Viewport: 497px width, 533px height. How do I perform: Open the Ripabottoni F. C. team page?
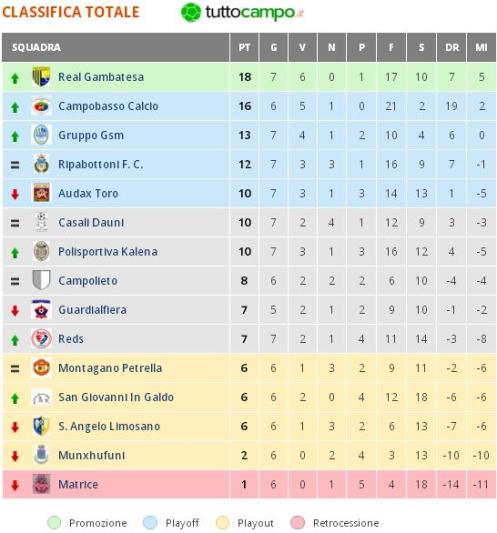tap(101, 165)
